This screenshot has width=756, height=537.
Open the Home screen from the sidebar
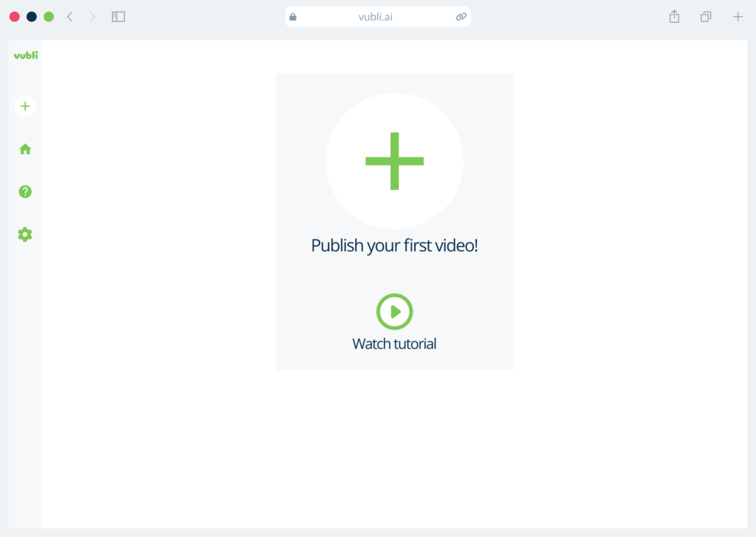click(x=24, y=148)
